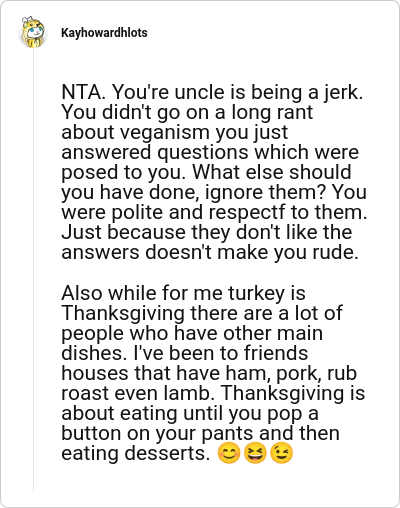This screenshot has width=400, height=508.
Task: Click 'Thanksgiving there are a lot of'
Action: pyautogui.click(x=202, y=313)
